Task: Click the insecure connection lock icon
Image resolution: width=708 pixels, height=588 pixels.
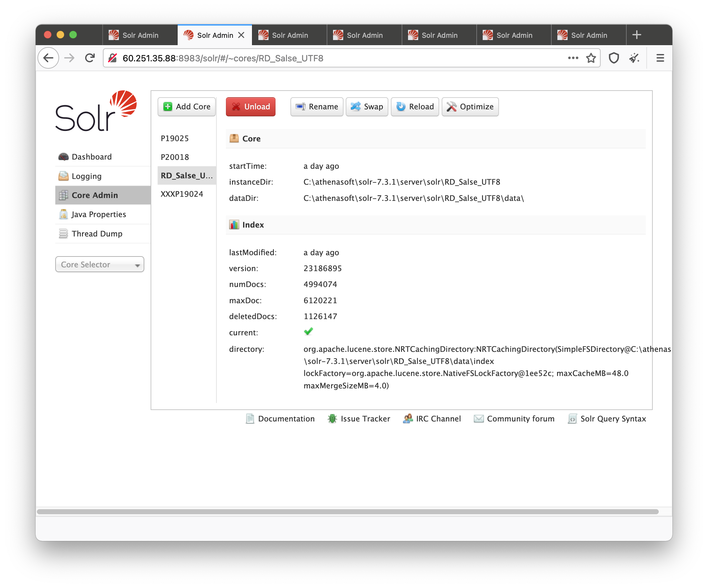Action: click(x=112, y=58)
